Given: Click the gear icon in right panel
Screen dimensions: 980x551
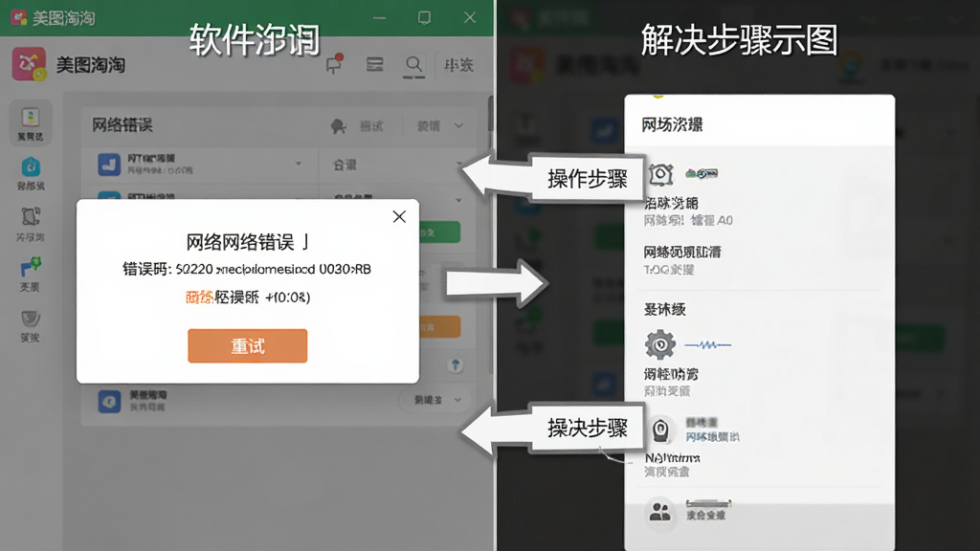Looking at the screenshot, I should [659, 343].
